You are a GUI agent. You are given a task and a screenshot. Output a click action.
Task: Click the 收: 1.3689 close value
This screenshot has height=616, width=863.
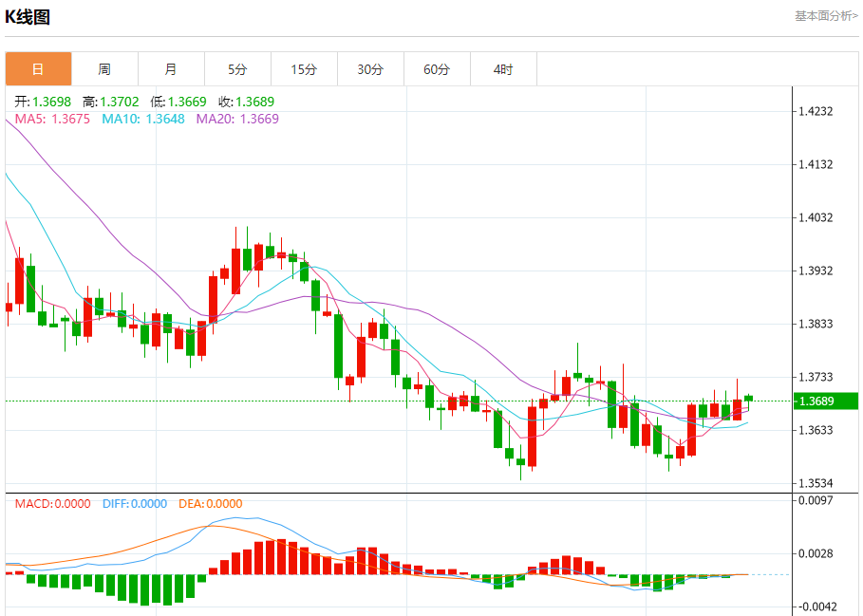click(246, 102)
